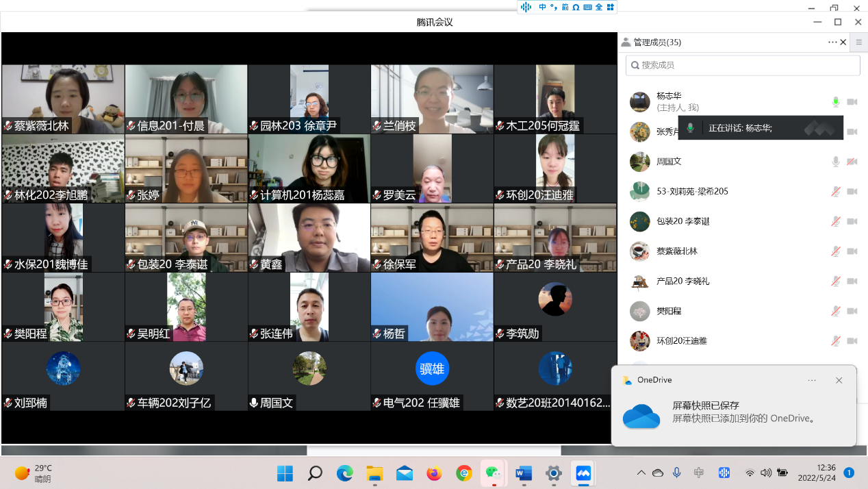Click the muted mic icon for 53-刘莉苑-梁希205
868x489 pixels.
(x=836, y=192)
